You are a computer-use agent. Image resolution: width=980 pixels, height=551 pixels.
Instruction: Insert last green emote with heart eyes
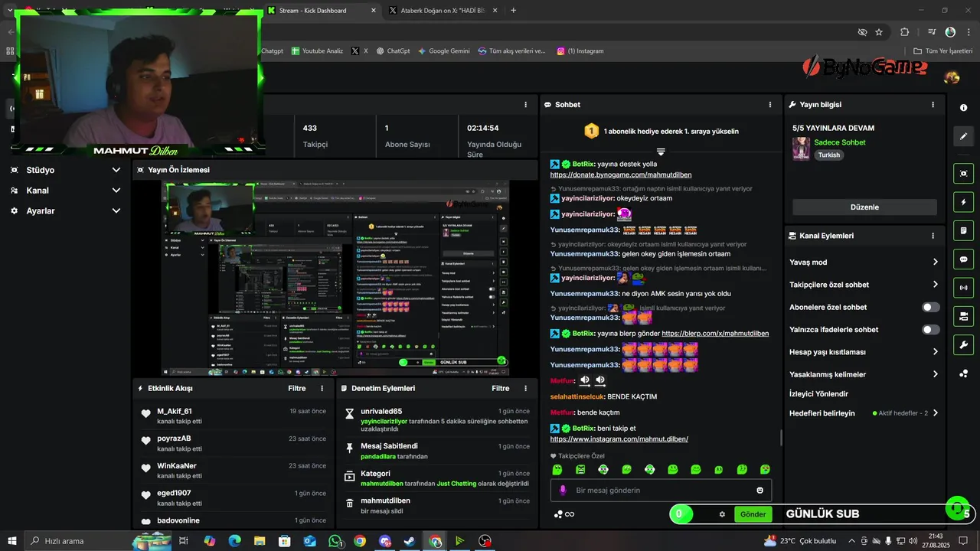765,469
